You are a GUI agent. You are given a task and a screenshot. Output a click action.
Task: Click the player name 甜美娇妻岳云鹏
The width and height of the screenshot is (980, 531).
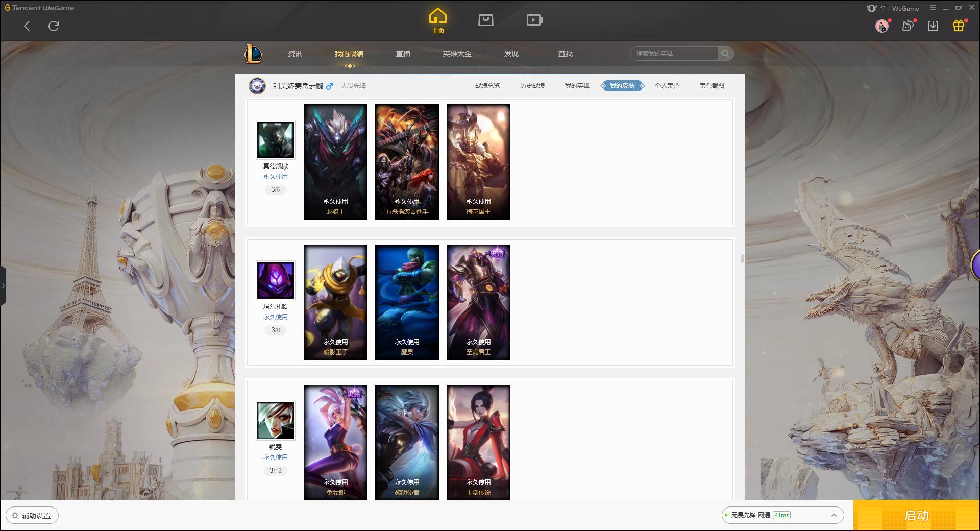298,86
